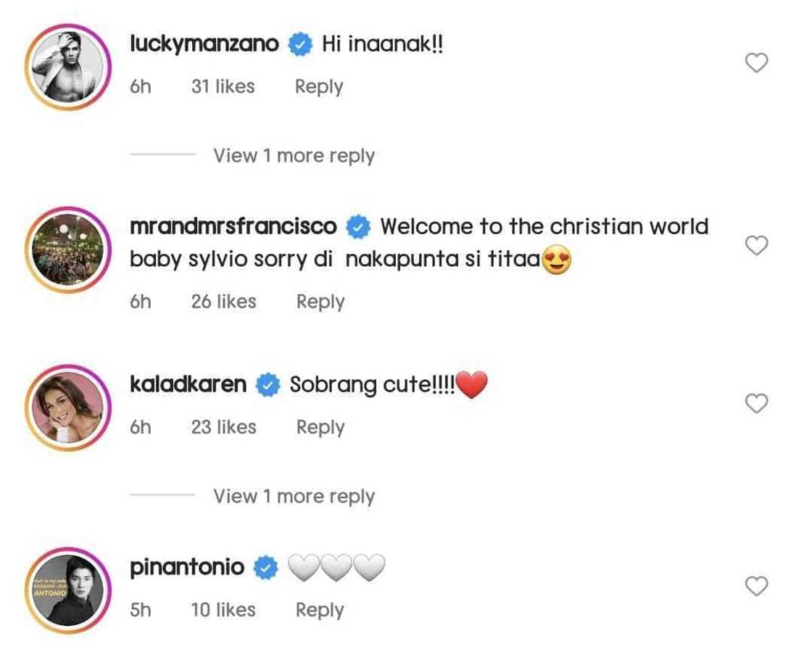812x665 pixels.
Task: Open luckymanzano's profile picture
Action: click(x=67, y=67)
